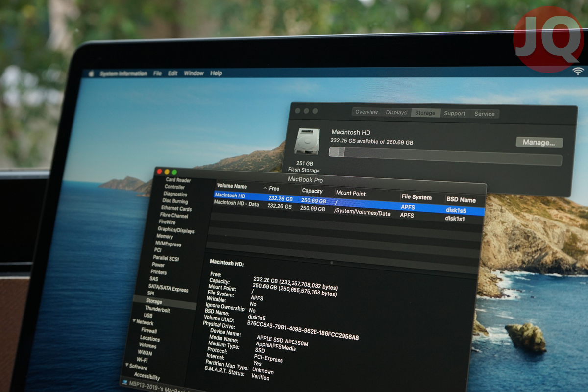The height and width of the screenshot is (392, 588).
Task: Open the Edit menu
Action: coord(172,73)
